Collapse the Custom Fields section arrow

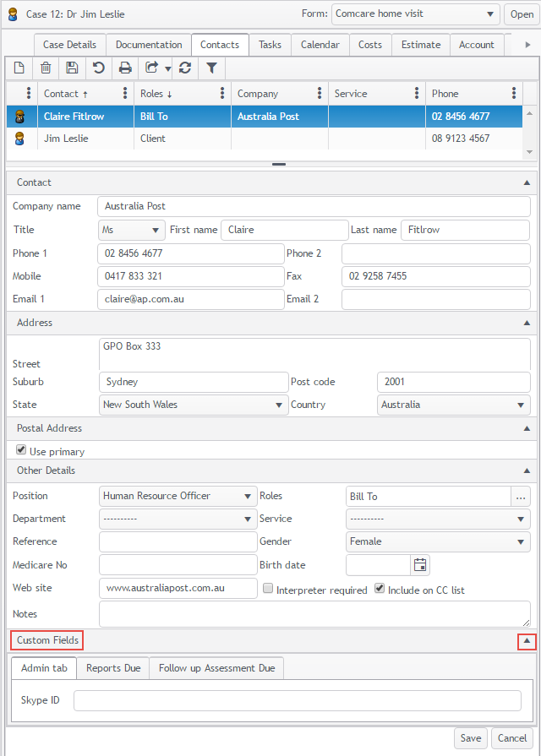[527, 641]
